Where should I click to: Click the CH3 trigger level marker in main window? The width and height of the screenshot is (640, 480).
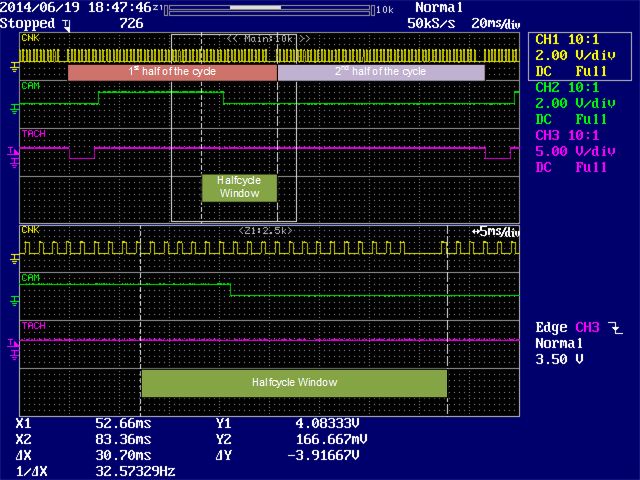click(13, 152)
